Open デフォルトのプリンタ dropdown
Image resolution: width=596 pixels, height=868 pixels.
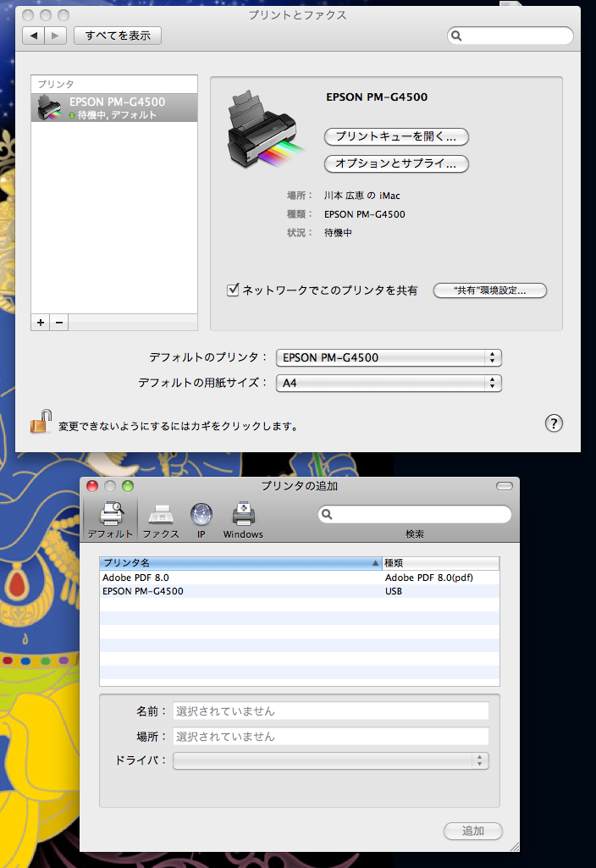pyautogui.click(x=389, y=357)
